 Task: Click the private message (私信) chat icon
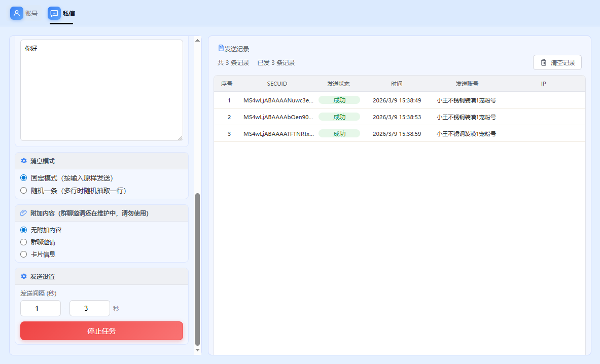click(x=54, y=13)
